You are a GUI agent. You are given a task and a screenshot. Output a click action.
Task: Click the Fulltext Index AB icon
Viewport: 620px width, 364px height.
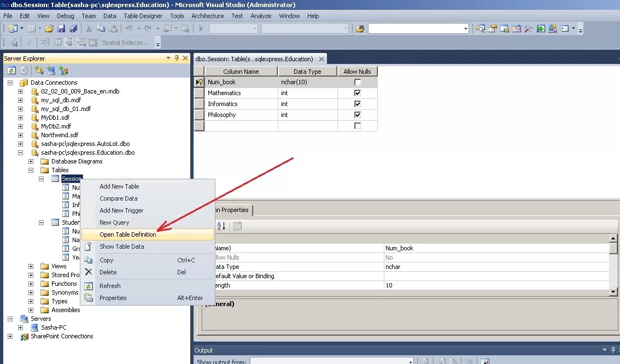69,42
